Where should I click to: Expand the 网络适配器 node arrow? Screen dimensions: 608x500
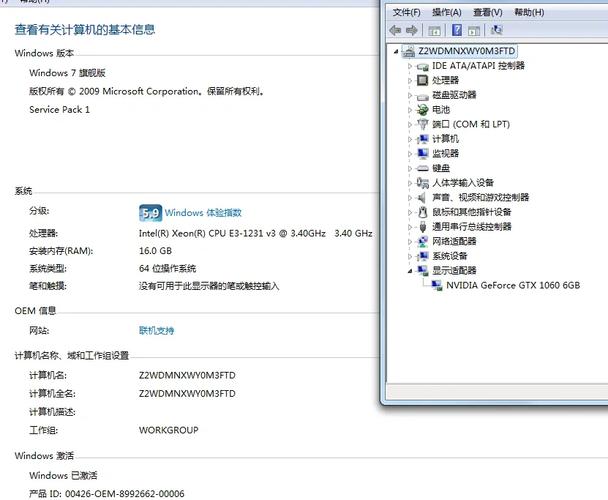click(410, 241)
